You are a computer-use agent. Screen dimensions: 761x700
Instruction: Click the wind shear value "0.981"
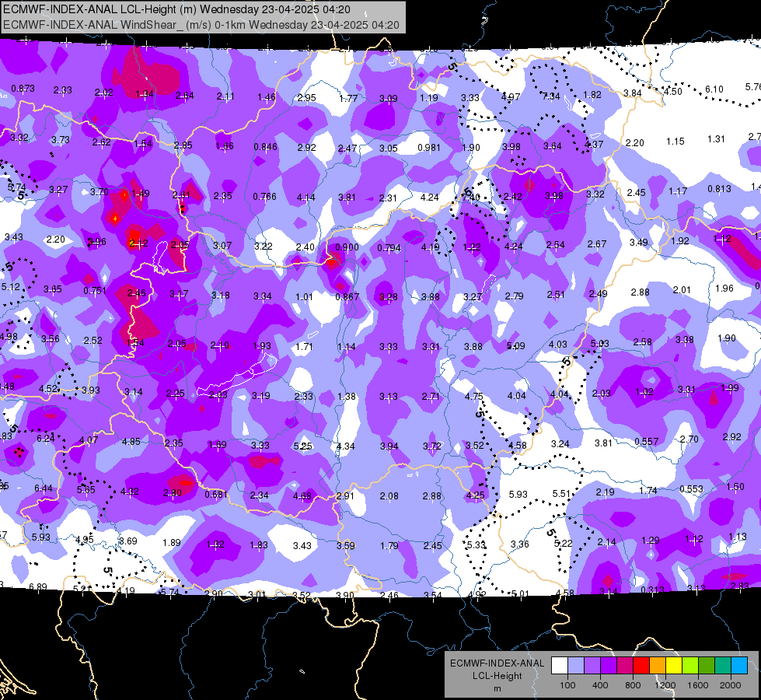[429, 147]
